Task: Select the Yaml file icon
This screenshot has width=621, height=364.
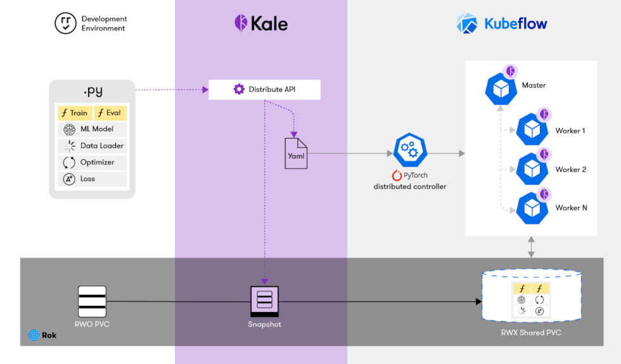Action: click(296, 153)
